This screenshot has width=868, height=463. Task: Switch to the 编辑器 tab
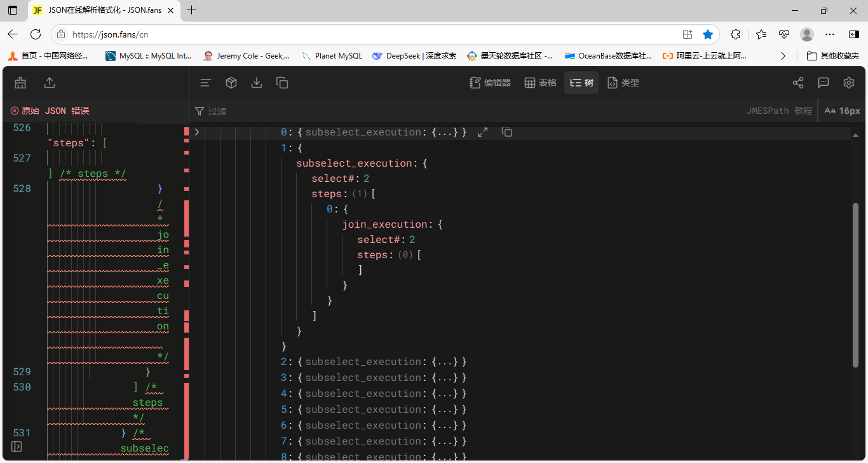tap(490, 83)
